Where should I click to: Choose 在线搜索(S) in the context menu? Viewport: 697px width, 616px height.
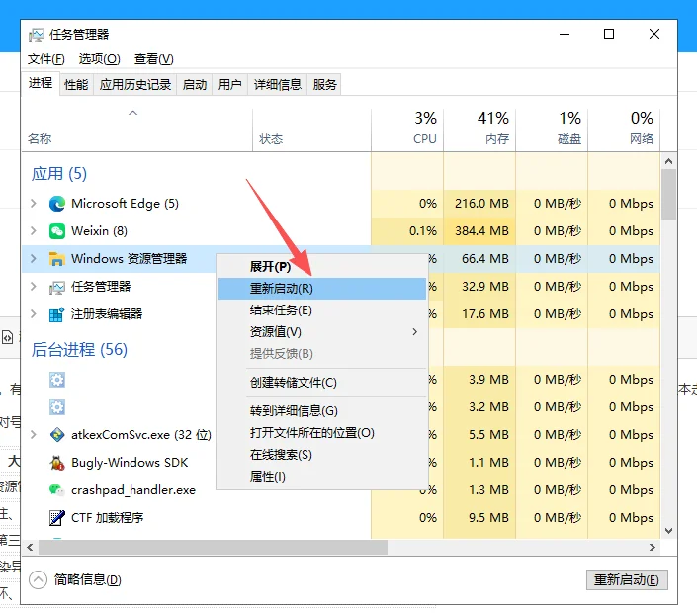click(x=322, y=455)
